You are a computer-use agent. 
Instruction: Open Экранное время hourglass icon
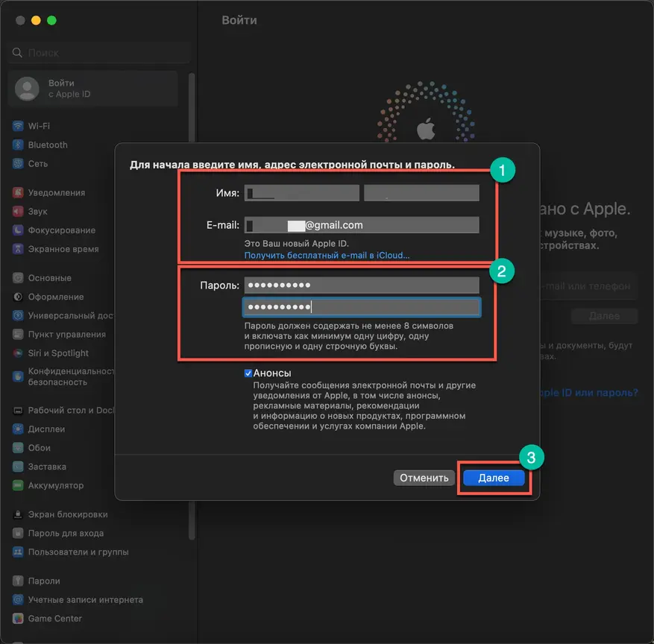tap(18, 249)
